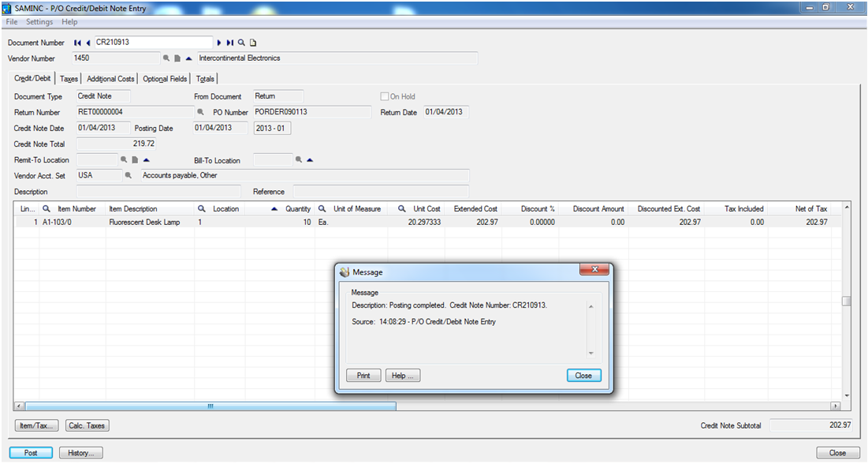Go to first document record
This screenshot has width=868, height=464.
(x=77, y=43)
